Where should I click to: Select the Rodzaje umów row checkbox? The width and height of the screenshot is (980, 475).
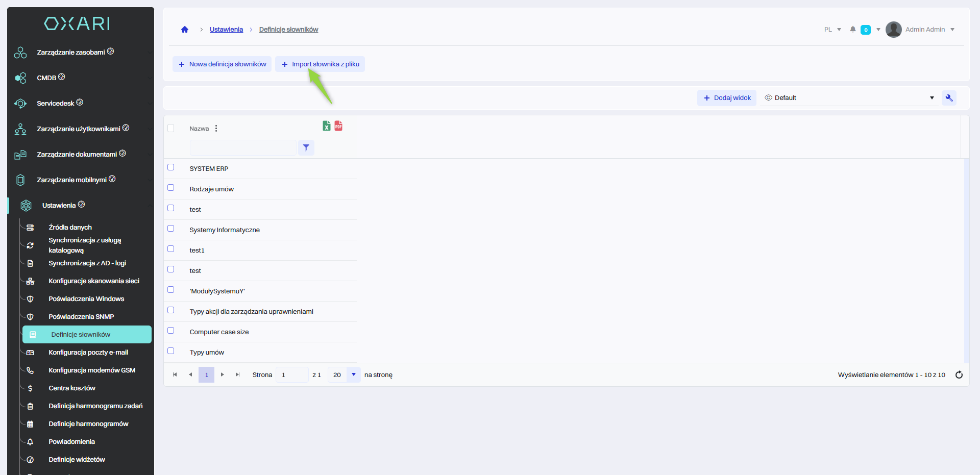(x=171, y=188)
